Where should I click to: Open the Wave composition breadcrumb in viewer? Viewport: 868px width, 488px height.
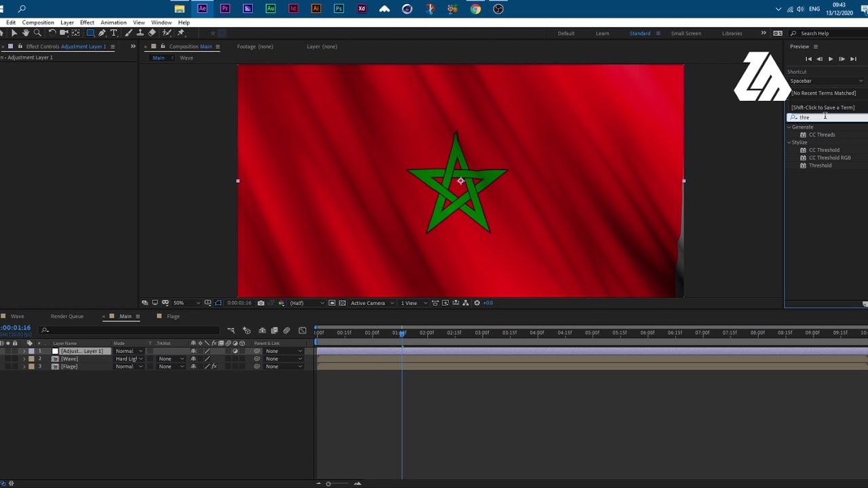coord(186,58)
